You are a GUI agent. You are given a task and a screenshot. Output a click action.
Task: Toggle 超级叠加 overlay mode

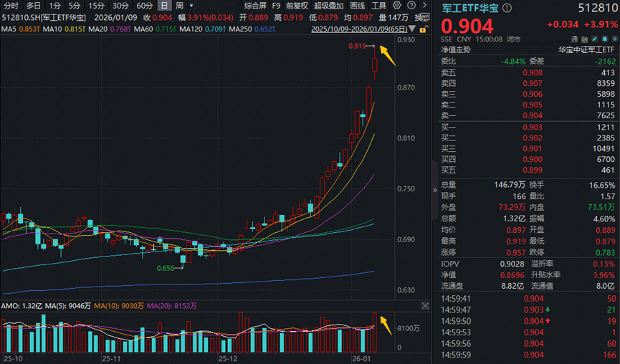coord(328,6)
